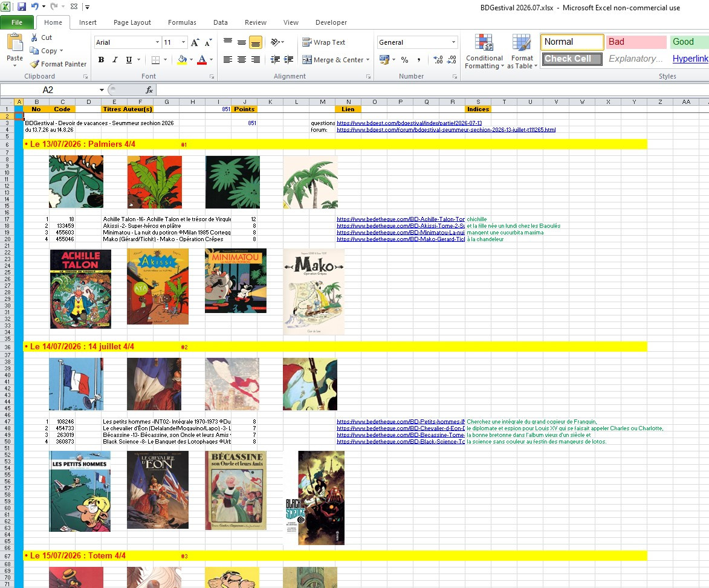709x588 pixels.
Task: Apply cell borders with the Borders button
Action: pyautogui.click(x=155, y=60)
